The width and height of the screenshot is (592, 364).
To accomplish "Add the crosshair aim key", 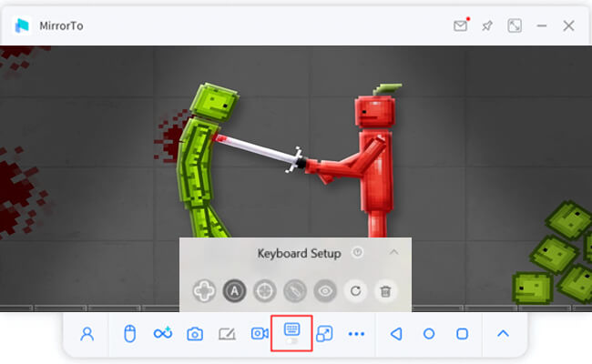I will pos(264,291).
